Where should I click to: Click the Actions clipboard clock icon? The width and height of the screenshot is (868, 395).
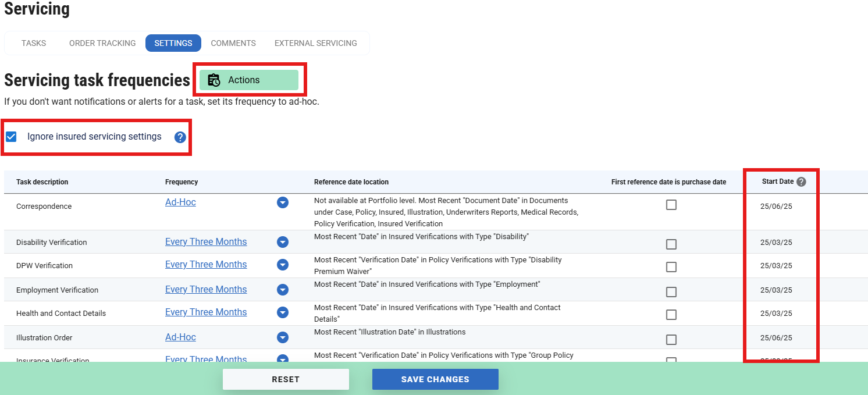coord(214,80)
